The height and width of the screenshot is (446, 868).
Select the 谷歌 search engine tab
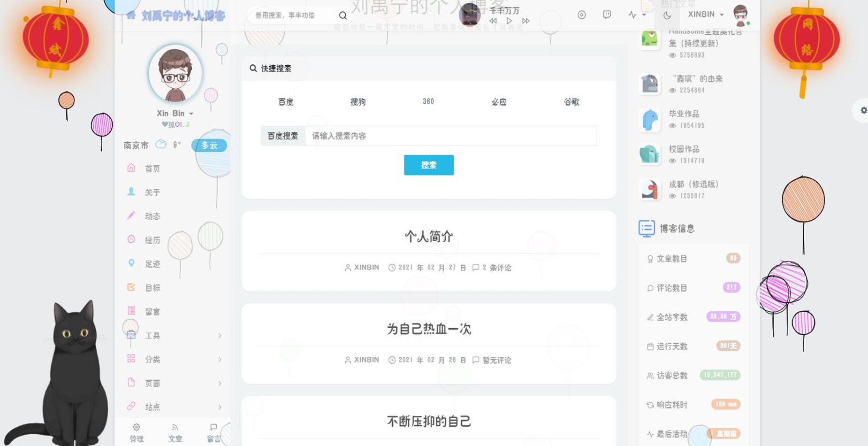tap(571, 102)
